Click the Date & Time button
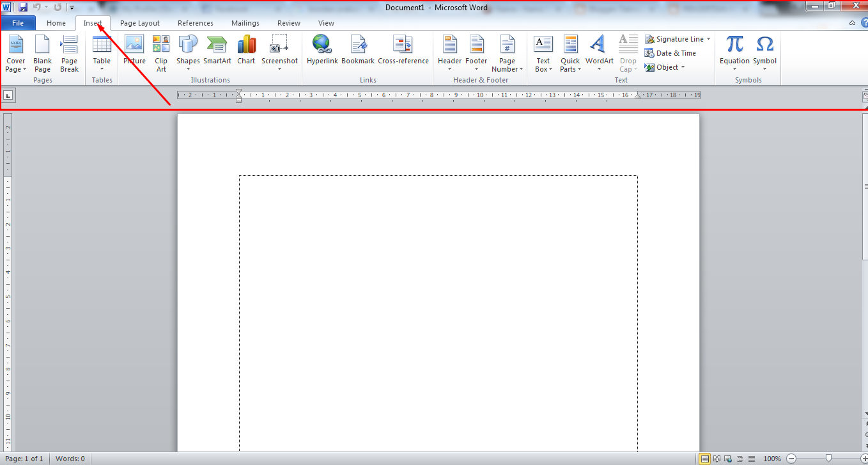This screenshot has width=868, height=465. 670,53
